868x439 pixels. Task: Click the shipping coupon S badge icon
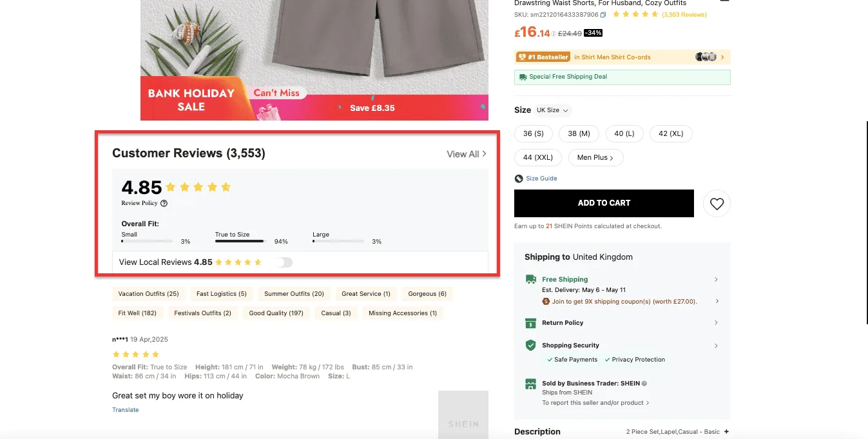545,301
